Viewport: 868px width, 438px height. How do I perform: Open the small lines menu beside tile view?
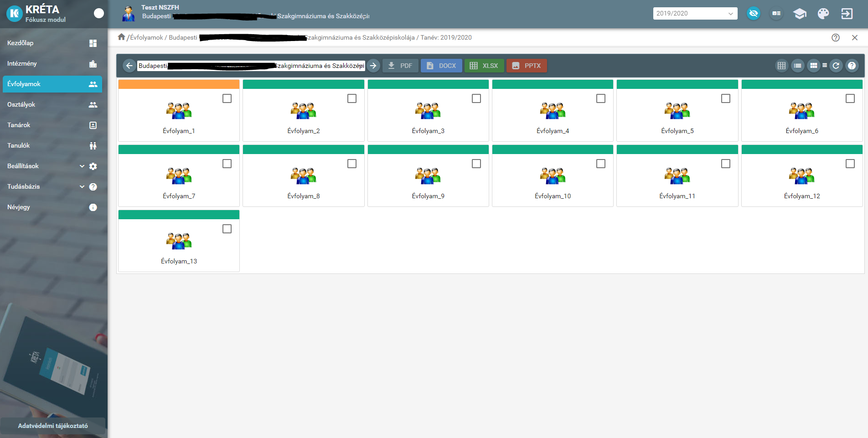click(825, 66)
